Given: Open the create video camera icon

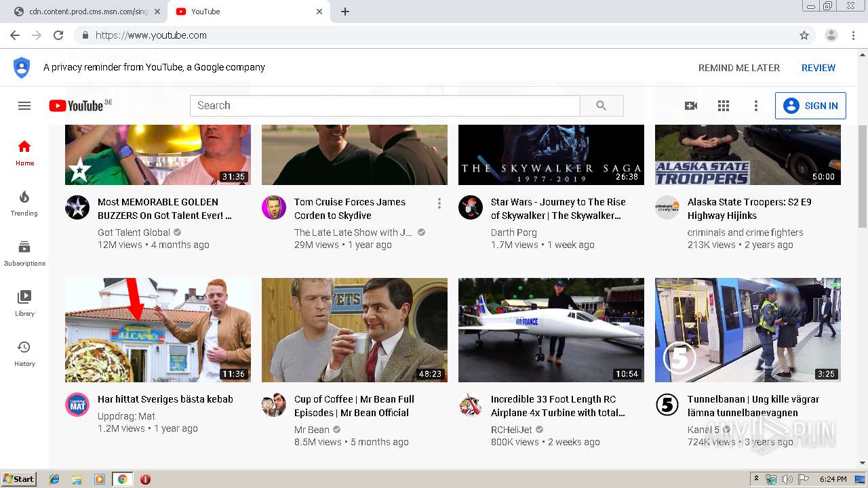Looking at the screenshot, I should point(691,106).
